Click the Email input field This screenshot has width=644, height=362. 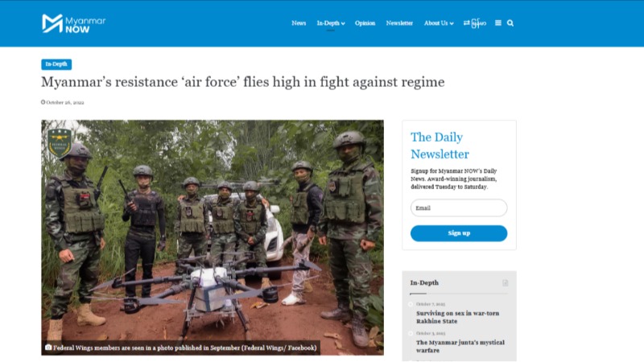pos(459,208)
